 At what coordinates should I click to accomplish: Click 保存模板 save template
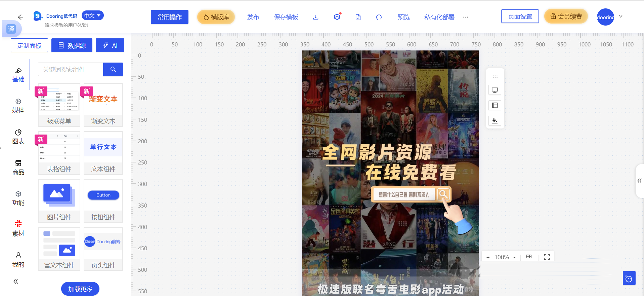[x=286, y=17]
